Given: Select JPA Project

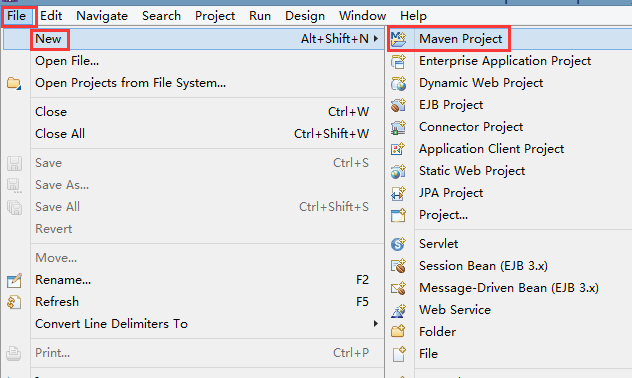Looking at the screenshot, I should [x=451, y=193].
